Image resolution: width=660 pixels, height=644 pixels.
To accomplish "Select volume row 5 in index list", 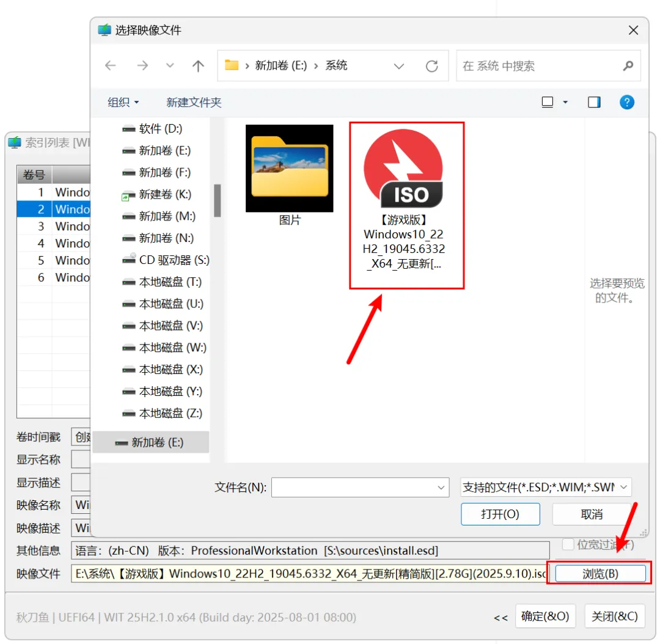I will click(x=54, y=260).
